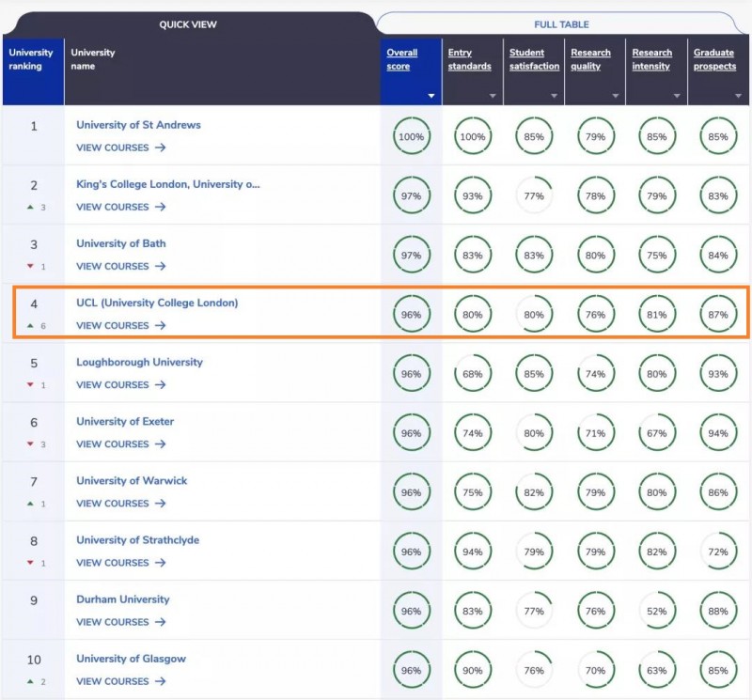Open University of Strathclyde link
The width and height of the screenshot is (752, 700).
pos(137,540)
